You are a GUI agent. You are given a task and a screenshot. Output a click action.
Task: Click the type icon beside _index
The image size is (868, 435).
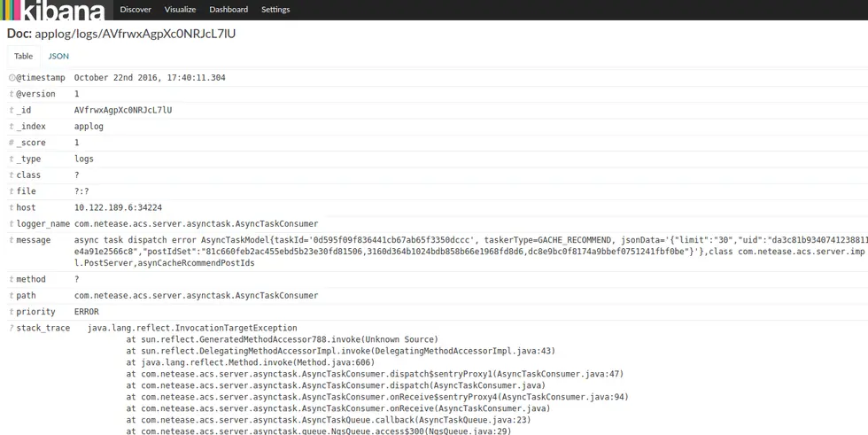coord(12,127)
